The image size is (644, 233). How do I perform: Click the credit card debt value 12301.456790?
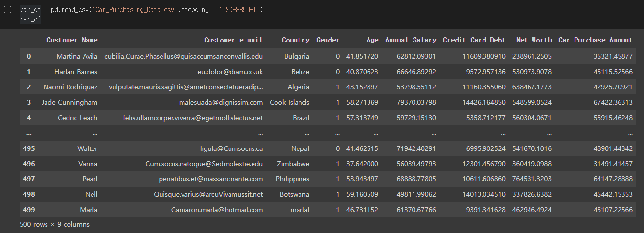coord(484,164)
